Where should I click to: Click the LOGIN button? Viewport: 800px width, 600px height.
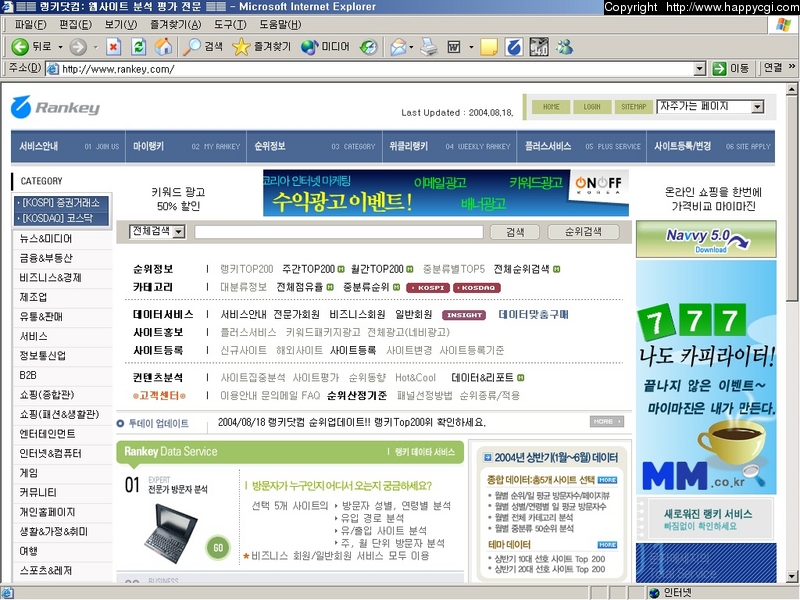(592, 107)
